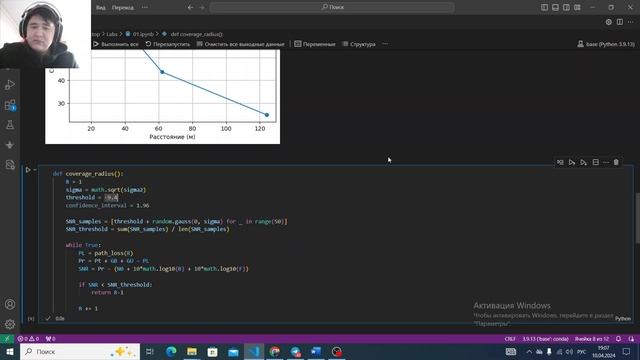Split the editor to the right
Image resolution: width=640 pixels, height=360 pixels.
[x=620, y=22]
